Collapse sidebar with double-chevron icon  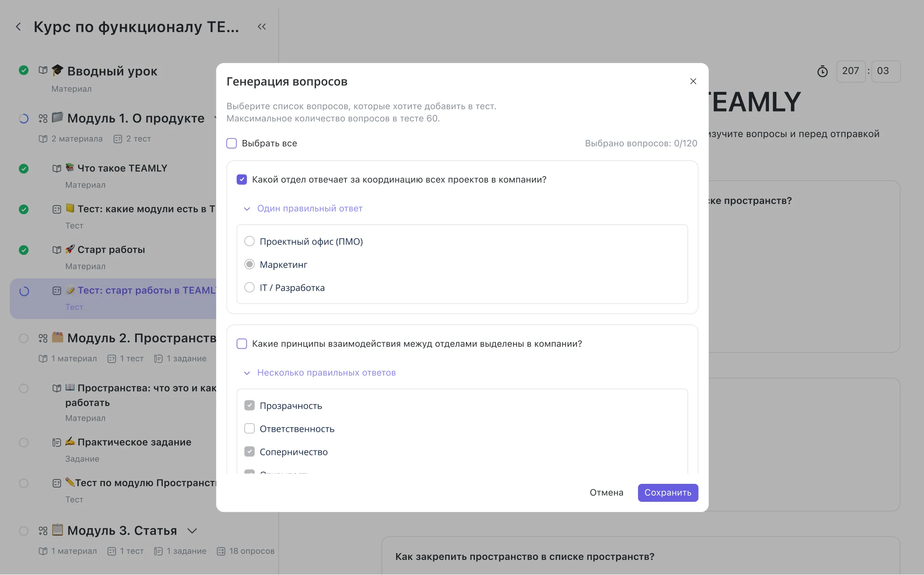[262, 27]
